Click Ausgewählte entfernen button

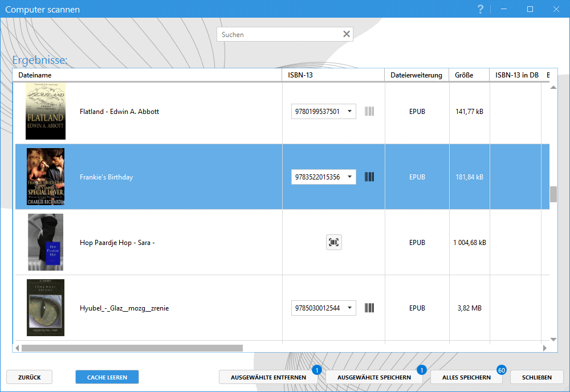pyautogui.click(x=268, y=377)
